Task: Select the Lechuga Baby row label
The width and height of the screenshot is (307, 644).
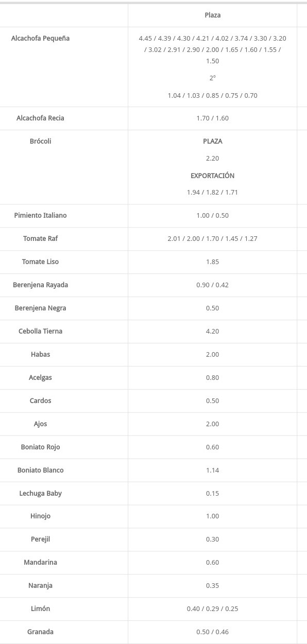Action: tap(40, 494)
